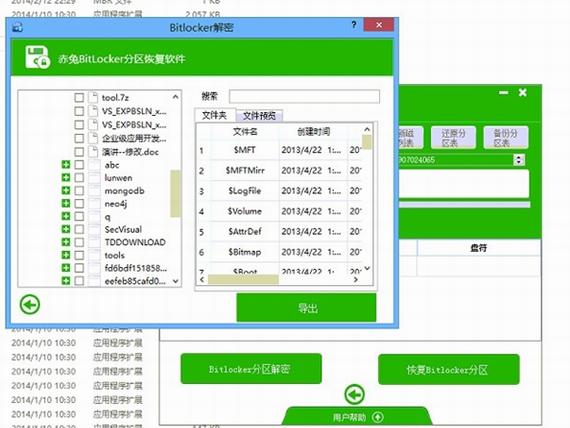Expand the lunwen folder node
Image resolution: width=570 pixels, height=428 pixels.
pyautogui.click(x=66, y=177)
